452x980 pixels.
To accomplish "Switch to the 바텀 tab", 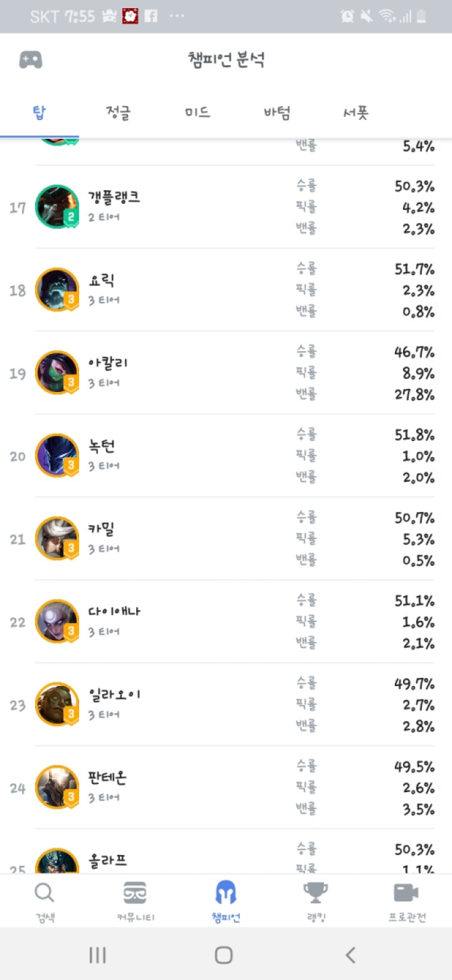I will pos(277,113).
